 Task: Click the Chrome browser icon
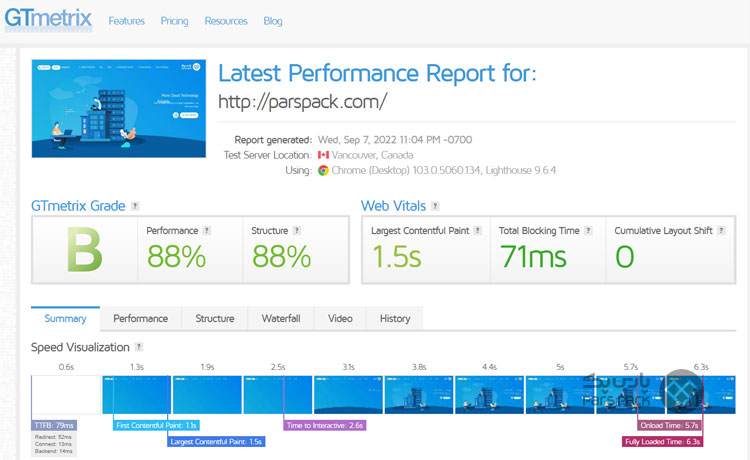323,171
